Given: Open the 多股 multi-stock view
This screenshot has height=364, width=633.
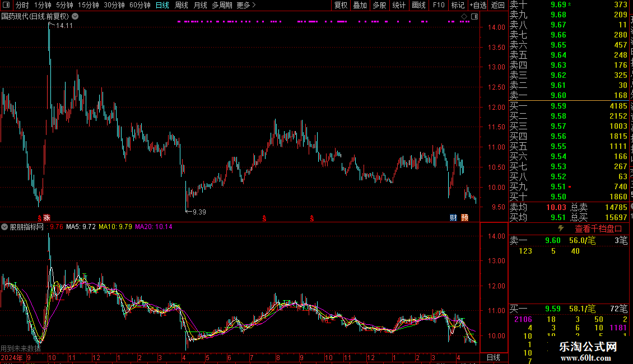Looking at the screenshot, I should pyautogui.click(x=379, y=5).
